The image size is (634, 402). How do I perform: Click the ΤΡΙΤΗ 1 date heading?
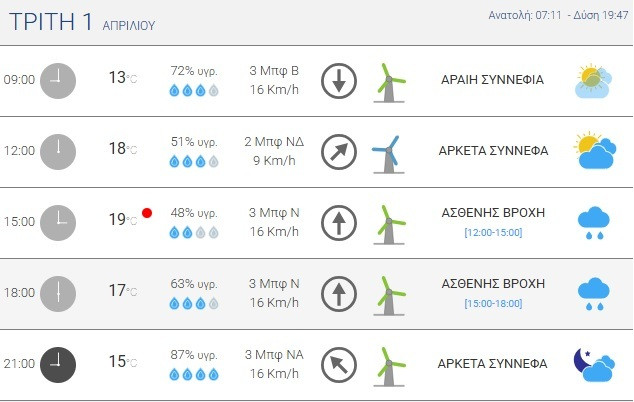82,21
